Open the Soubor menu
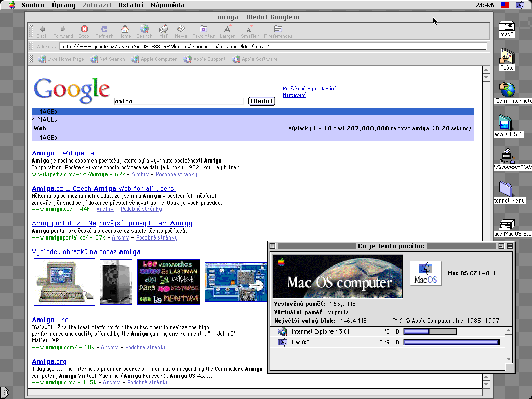This screenshot has width=532, height=399. [33, 5]
